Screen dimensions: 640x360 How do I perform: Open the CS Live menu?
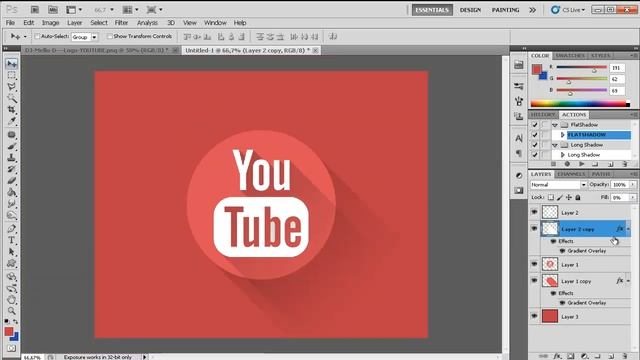pos(569,10)
